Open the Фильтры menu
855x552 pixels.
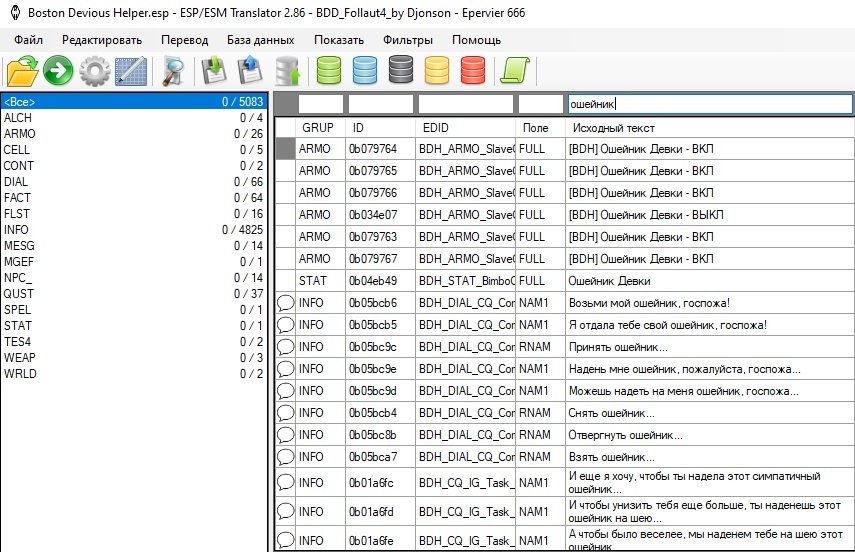407,40
